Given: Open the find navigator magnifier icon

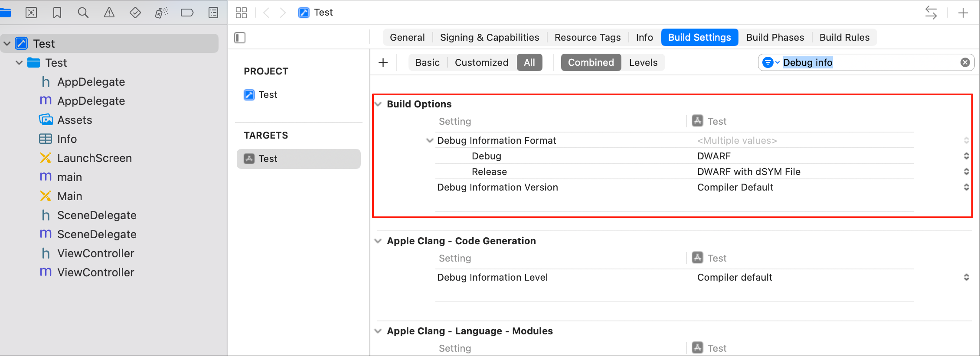Looking at the screenshot, I should pyautogui.click(x=83, y=13).
